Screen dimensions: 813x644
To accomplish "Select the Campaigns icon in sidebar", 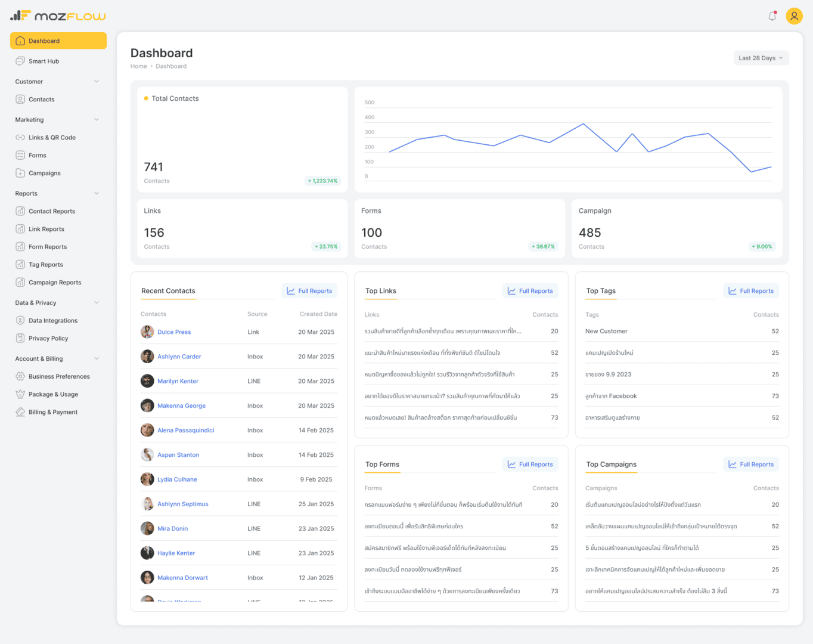I will [20, 174].
